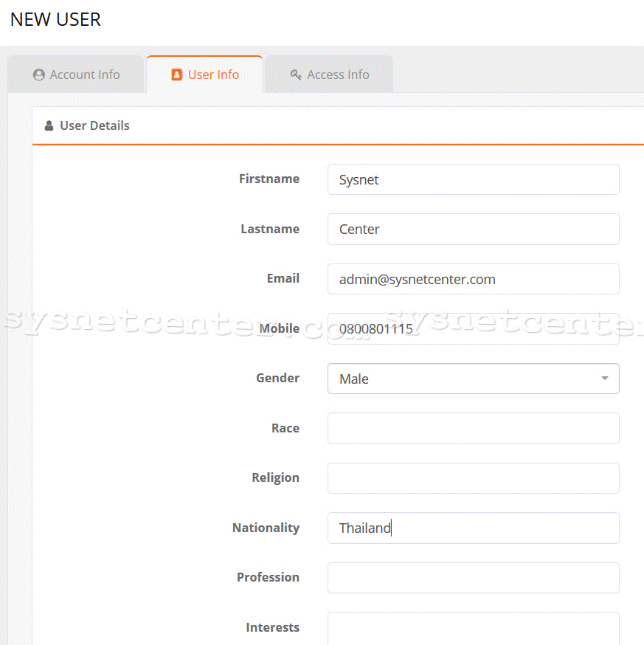Click the Email input field

point(474,279)
